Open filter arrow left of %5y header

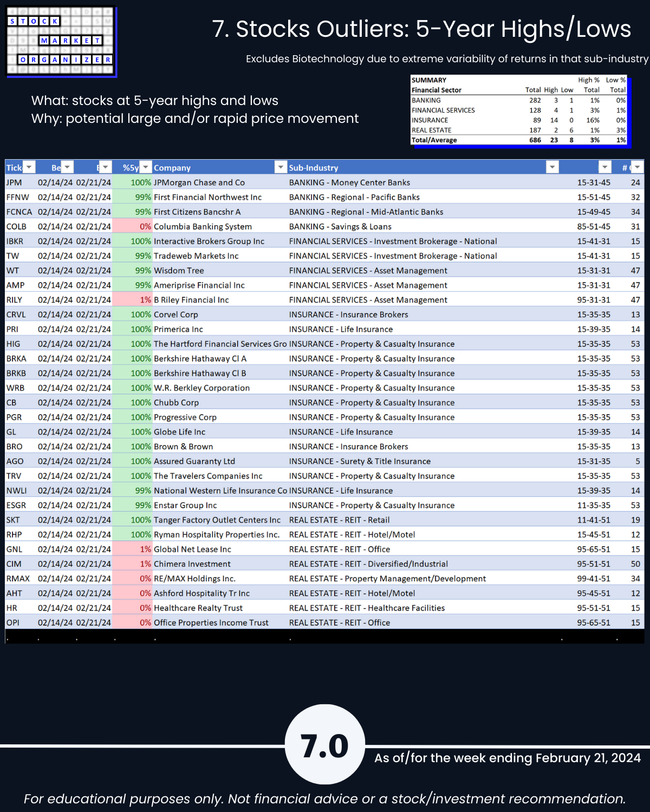106,167
